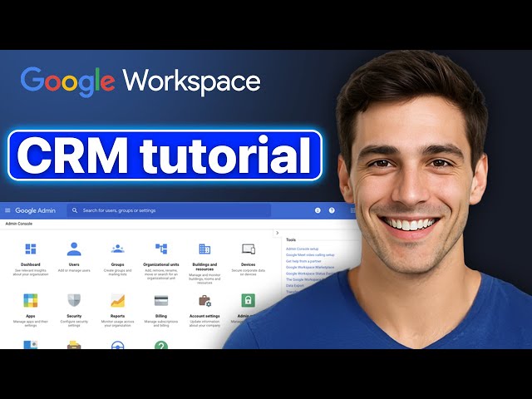
Task: Open the Billing credit card tile
Action: coord(160,310)
